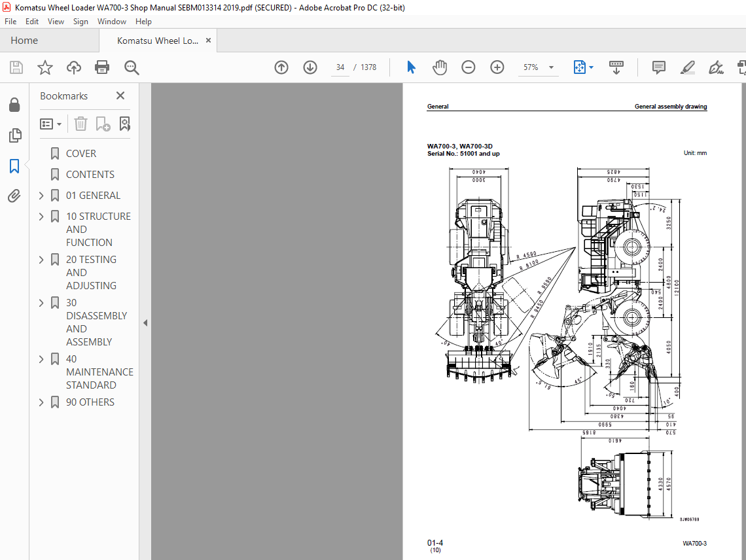Open the find text magnifier
This screenshot has width=746, height=560.
132,67
